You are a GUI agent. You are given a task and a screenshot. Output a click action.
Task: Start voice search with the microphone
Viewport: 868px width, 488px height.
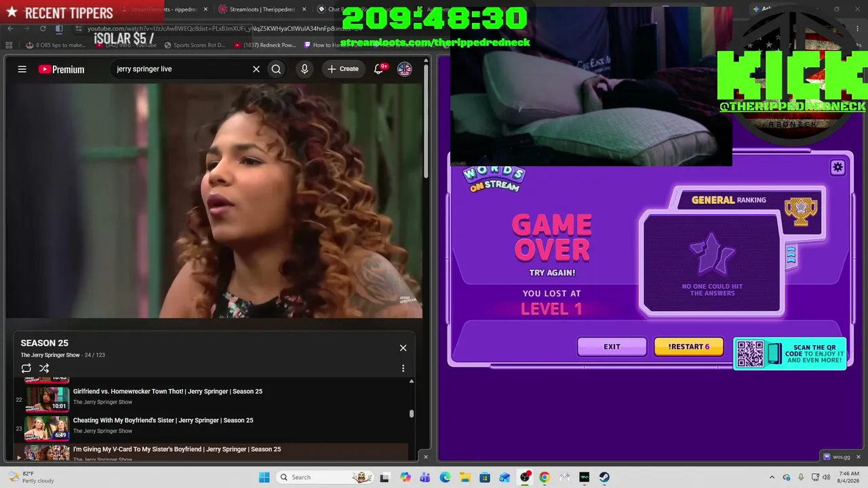click(304, 69)
